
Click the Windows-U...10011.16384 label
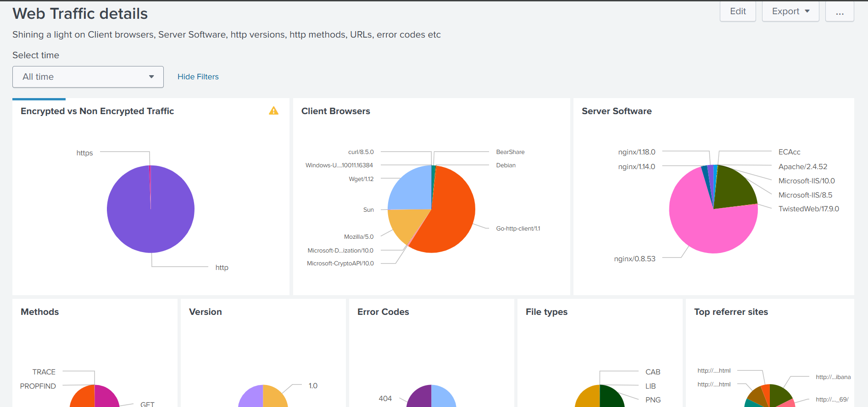(339, 165)
